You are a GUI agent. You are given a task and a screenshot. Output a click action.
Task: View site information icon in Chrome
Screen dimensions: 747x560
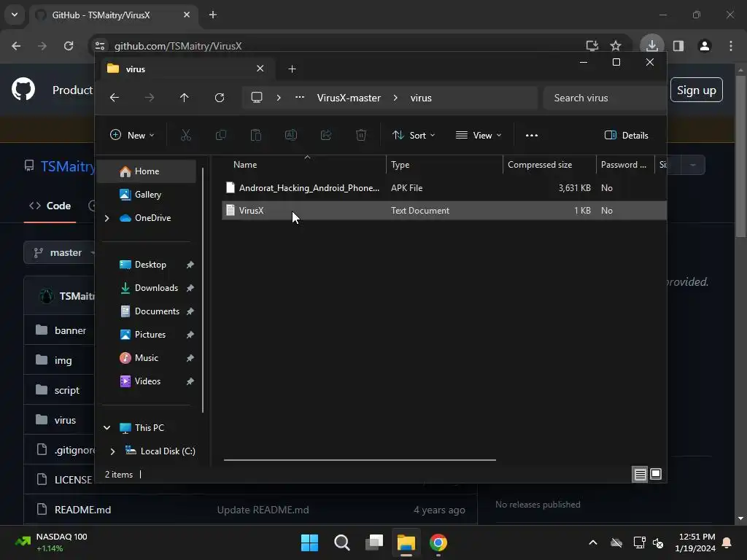[100, 46]
